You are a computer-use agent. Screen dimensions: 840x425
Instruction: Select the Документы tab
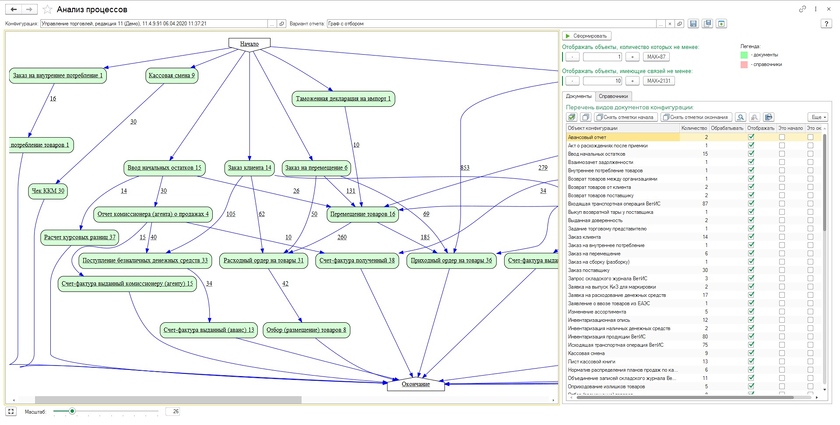coord(579,95)
